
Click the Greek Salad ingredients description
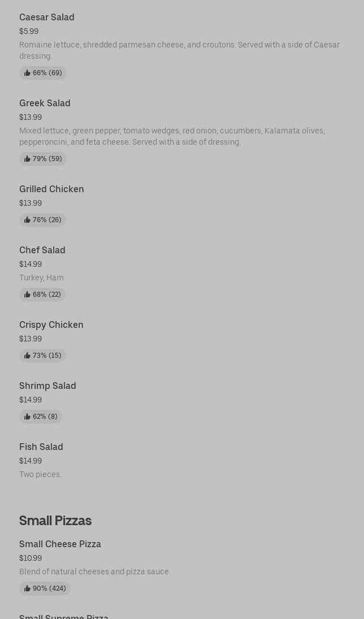172,136
